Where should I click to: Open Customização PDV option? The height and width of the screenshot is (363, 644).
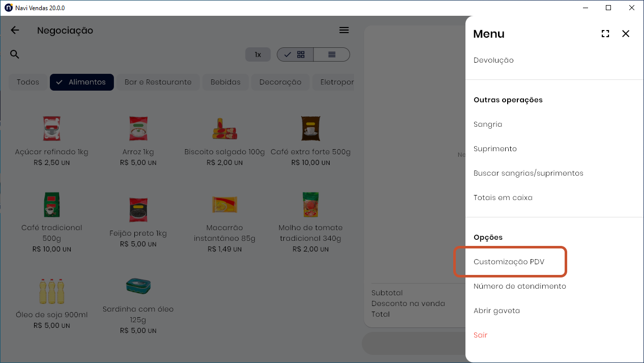pos(509,262)
